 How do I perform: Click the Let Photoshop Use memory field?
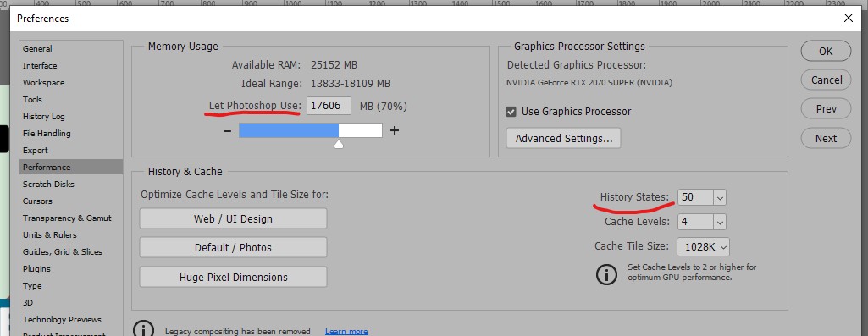pos(329,106)
